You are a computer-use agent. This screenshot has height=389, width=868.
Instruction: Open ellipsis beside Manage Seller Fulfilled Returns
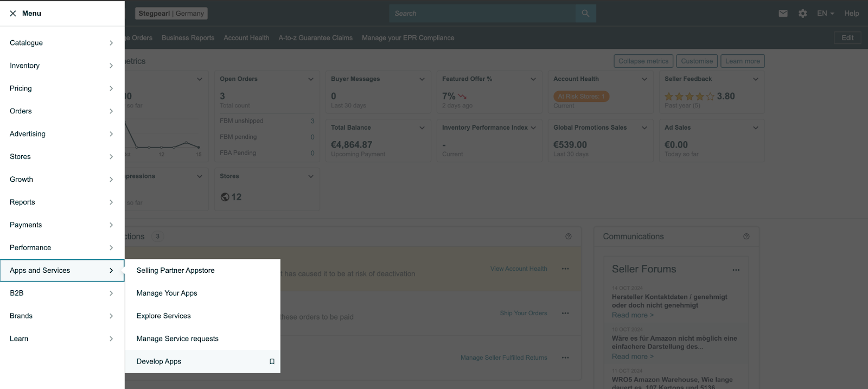click(x=565, y=358)
